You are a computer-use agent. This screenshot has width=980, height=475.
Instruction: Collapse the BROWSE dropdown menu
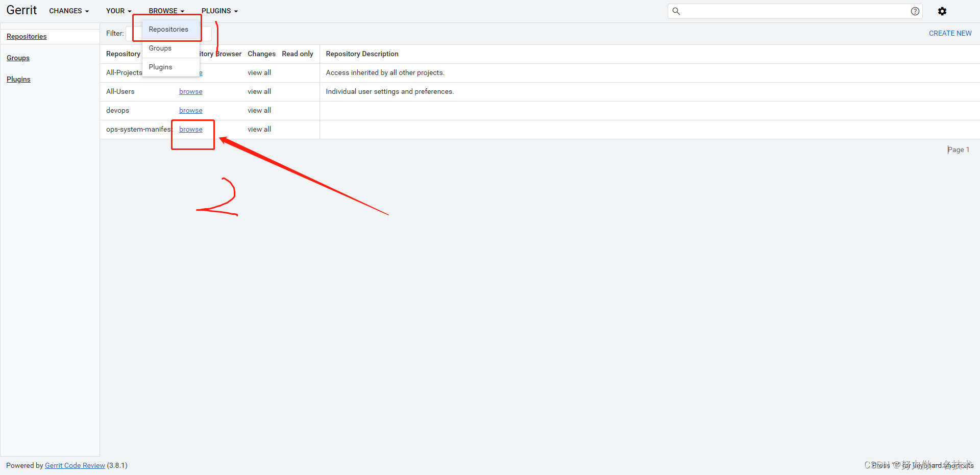coord(166,11)
